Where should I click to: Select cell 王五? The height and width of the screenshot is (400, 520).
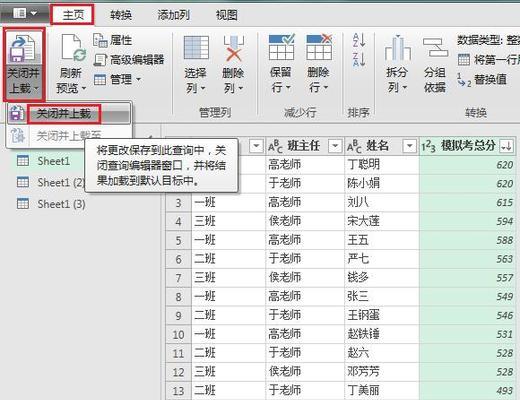(382, 240)
